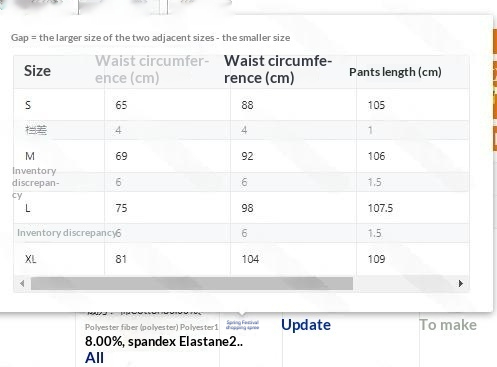Image resolution: width=497 pixels, height=367 pixels.
Task: Click the S size row label
Action: pyautogui.click(x=28, y=105)
